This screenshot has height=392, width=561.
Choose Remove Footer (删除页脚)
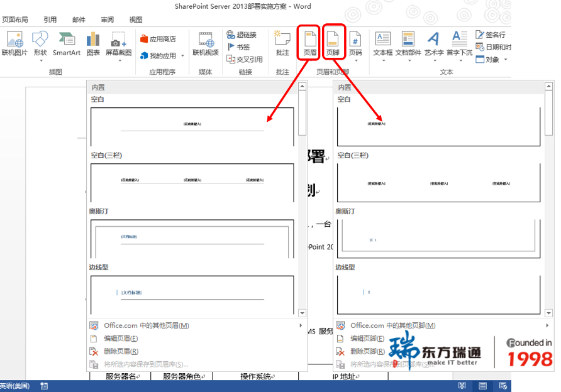[367, 351]
